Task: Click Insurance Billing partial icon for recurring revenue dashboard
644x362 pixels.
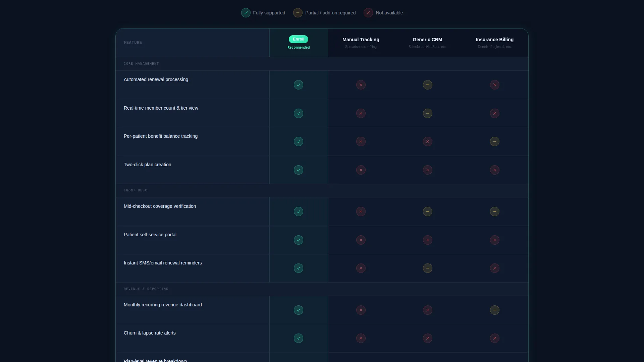Action: (x=494, y=310)
